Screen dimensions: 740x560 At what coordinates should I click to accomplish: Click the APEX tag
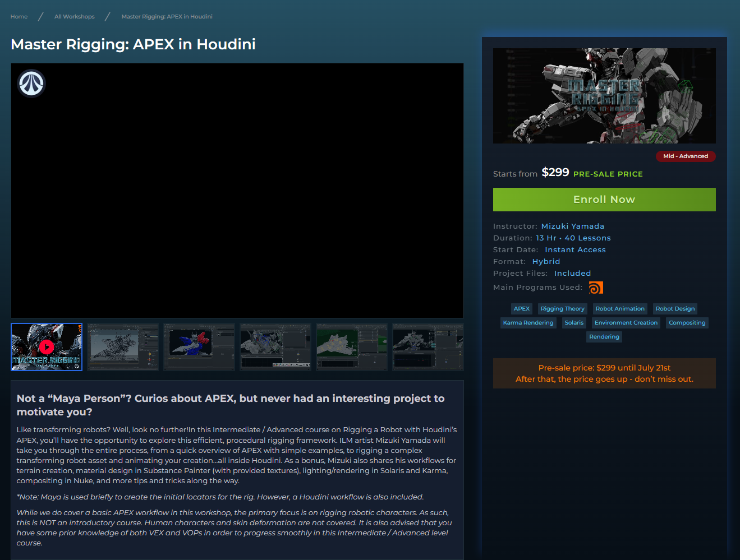[522, 309]
